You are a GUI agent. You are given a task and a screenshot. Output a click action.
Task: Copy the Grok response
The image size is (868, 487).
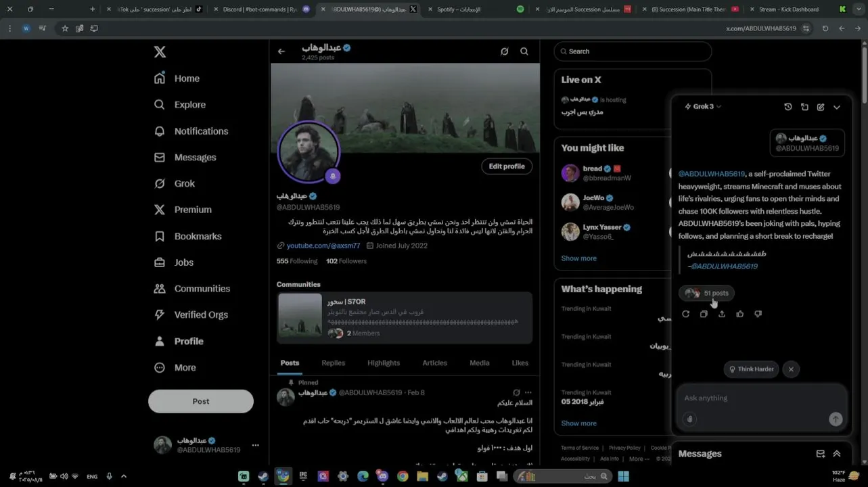point(704,314)
